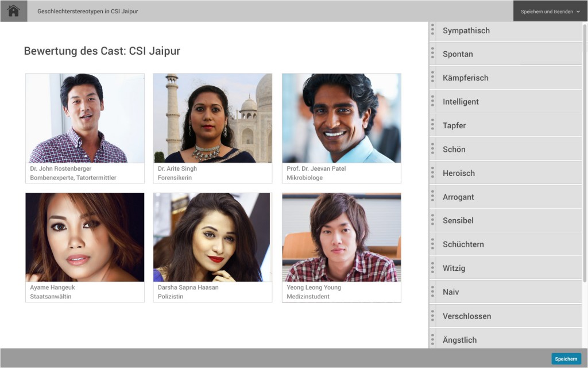588x368 pixels.
Task: Click the name Prof. Dr. Jeevan Patel
Action: [x=316, y=168]
